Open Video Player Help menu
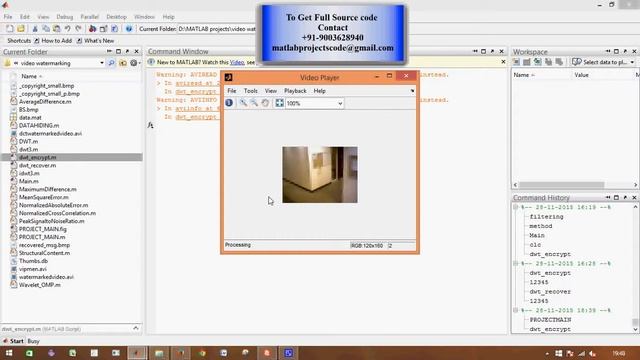 click(320, 91)
